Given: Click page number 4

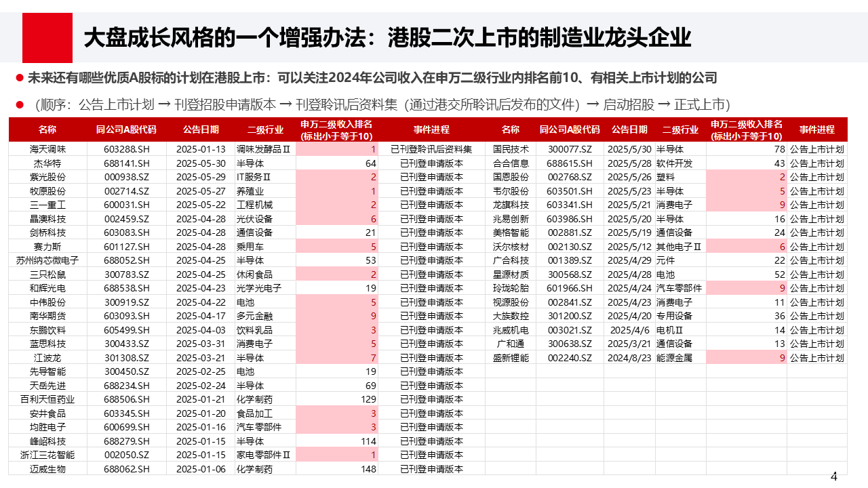Looking at the screenshot, I should [834, 476].
